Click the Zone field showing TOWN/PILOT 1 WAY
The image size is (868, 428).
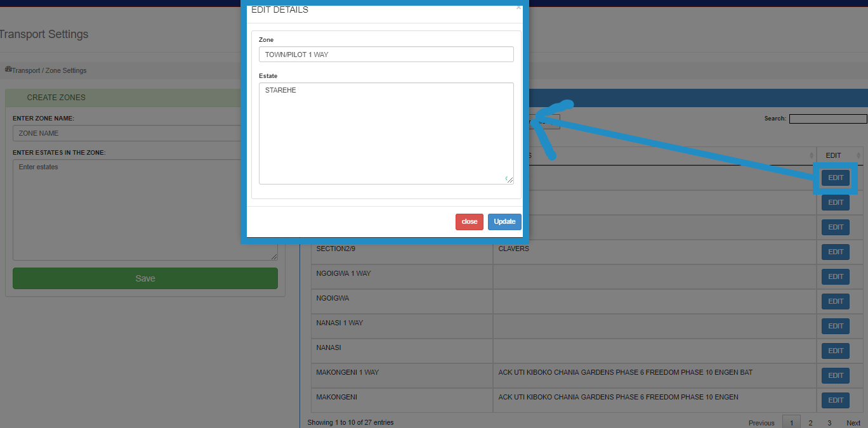(x=386, y=55)
